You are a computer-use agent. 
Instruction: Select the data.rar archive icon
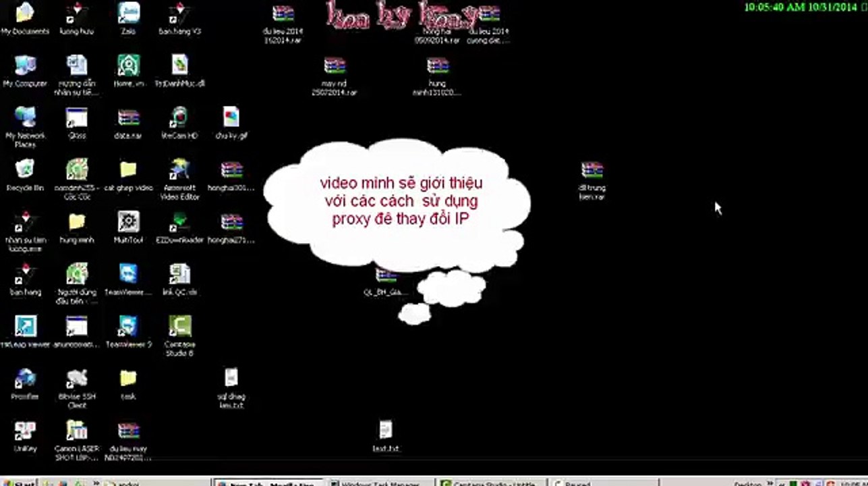click(x=128, y=123)
